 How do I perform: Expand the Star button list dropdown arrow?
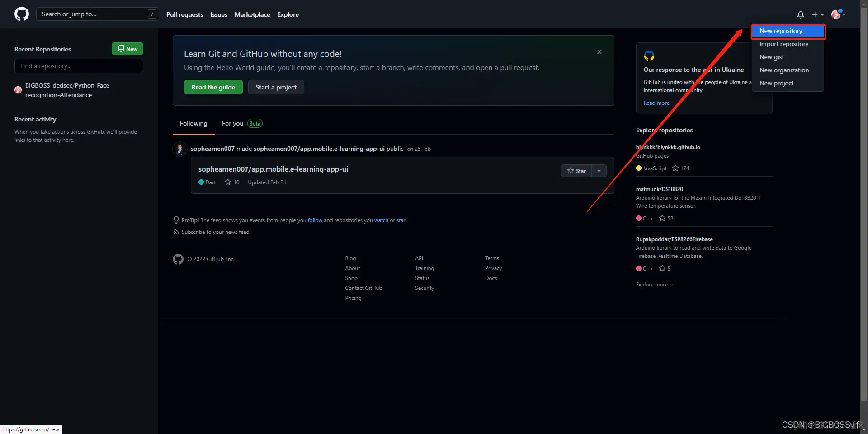click(599, 171)
